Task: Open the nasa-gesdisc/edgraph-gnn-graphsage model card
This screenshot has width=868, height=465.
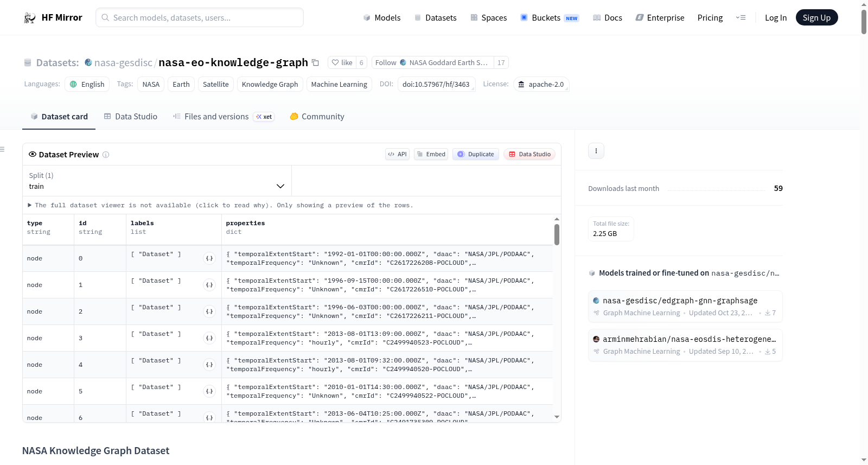Action: pos(685,307)
